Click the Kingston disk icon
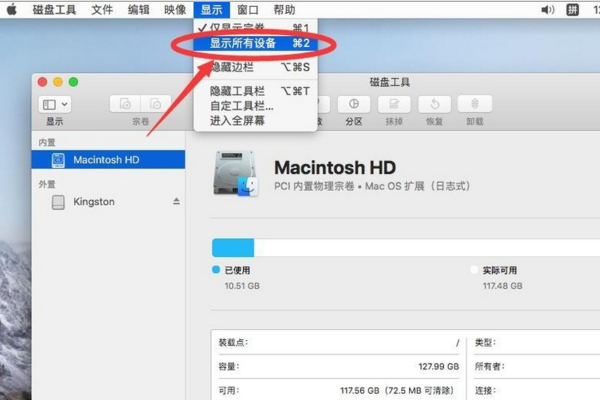Screen dimensions: 600x400 58,202
